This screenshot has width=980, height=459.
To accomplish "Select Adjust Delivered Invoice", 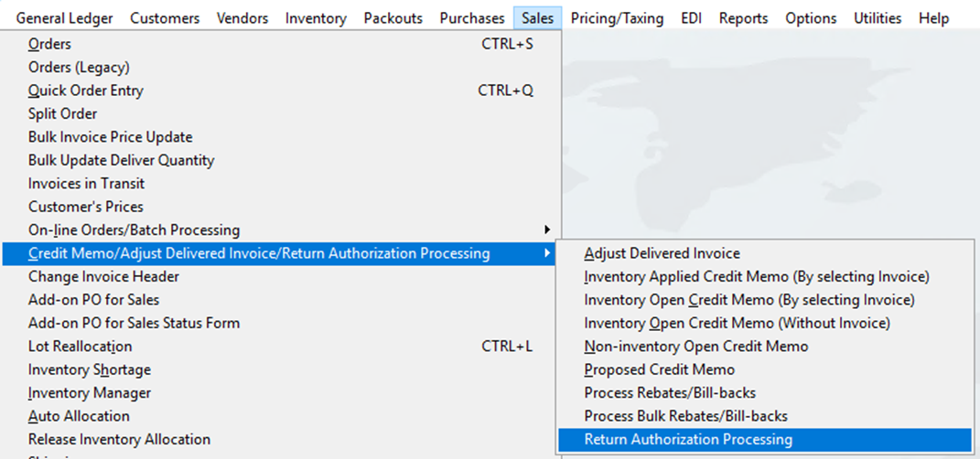I will [662, 253].
